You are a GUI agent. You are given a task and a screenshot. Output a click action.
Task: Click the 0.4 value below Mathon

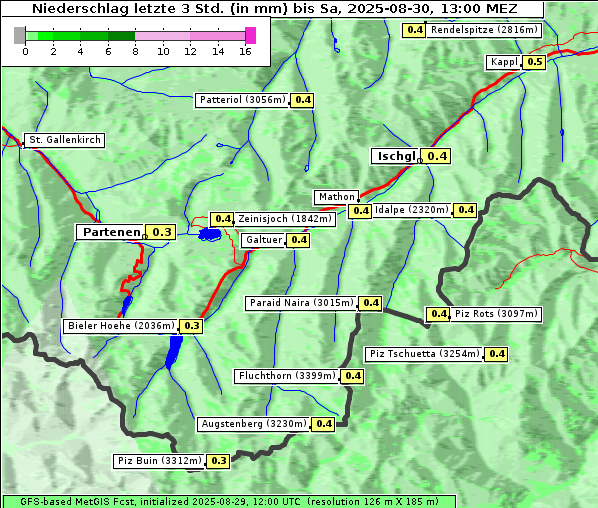pyautogui.click(x=360, y=211)
